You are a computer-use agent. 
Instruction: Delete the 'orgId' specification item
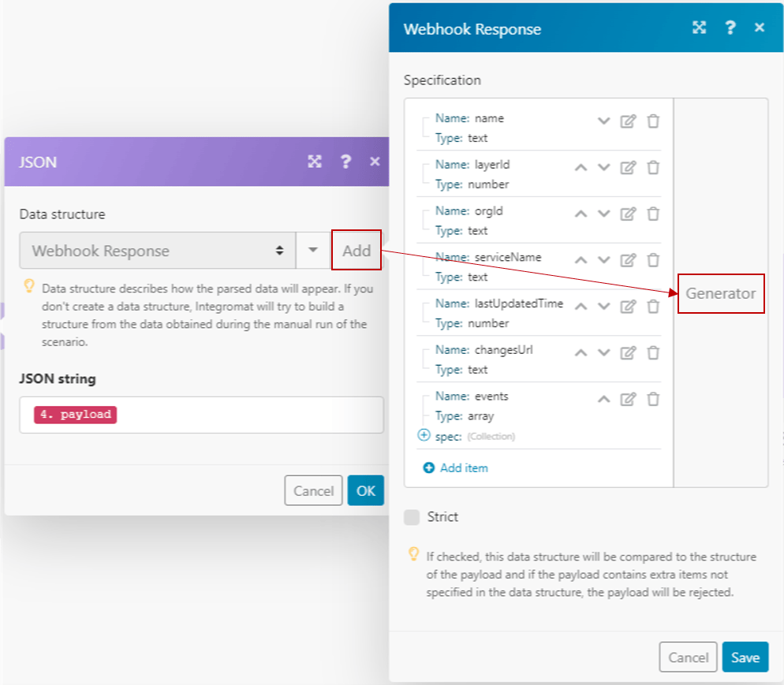[653, 214]
